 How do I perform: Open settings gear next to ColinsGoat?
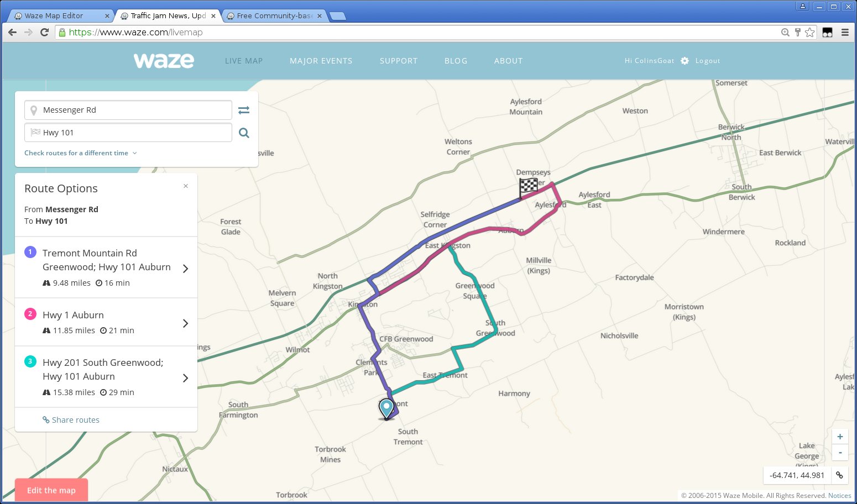point(684,61)
